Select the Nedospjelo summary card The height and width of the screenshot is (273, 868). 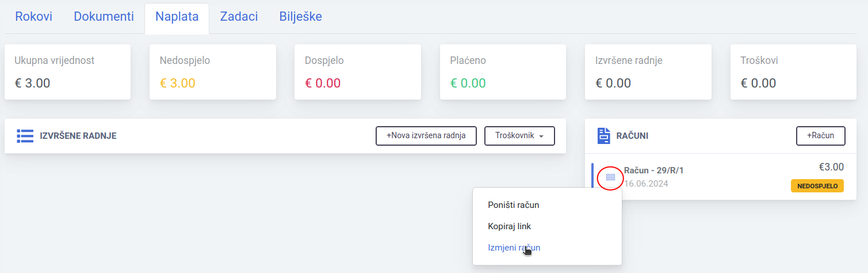tap(212, 72)
